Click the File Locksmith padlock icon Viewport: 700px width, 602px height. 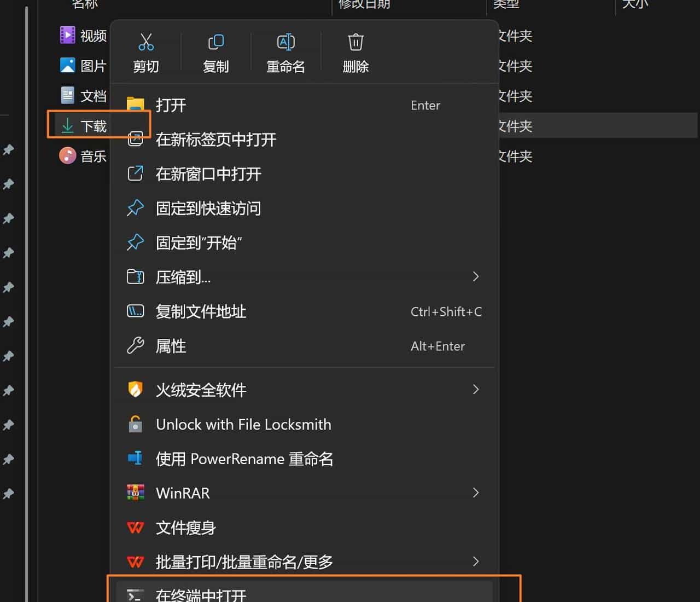coord(135,424)
